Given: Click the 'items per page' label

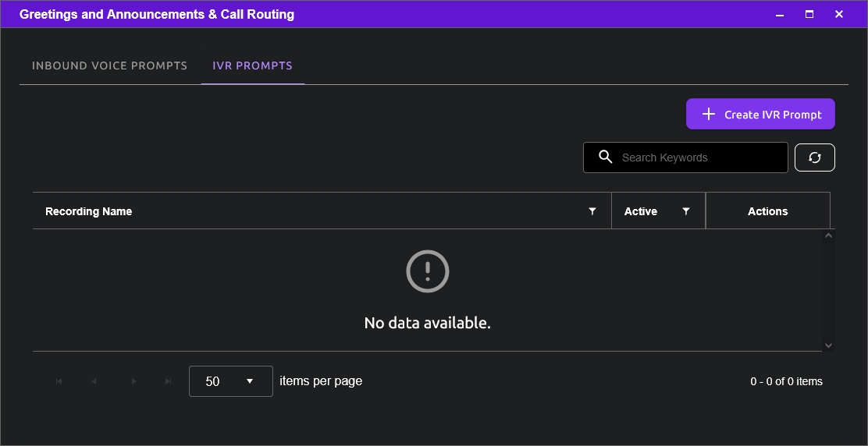Looking at the screenshot, I should (321, 381).
